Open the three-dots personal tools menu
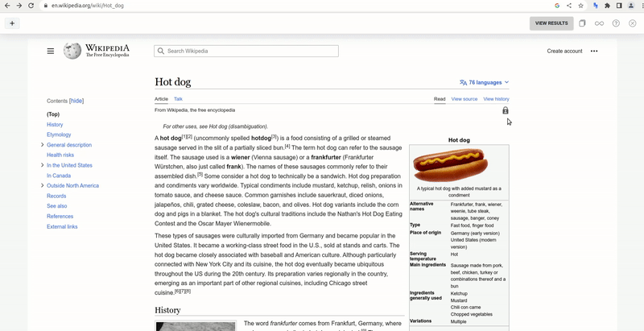Screen dimensions: 644x331 [x=594, y=51]
